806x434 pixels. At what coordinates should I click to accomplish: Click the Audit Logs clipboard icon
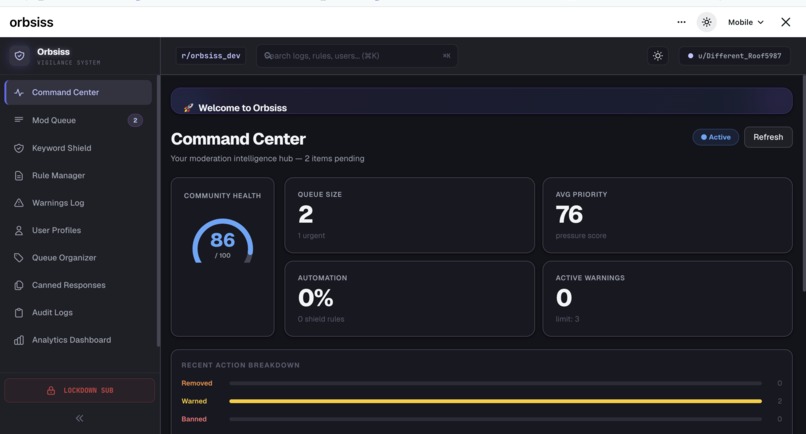point(19,313)
